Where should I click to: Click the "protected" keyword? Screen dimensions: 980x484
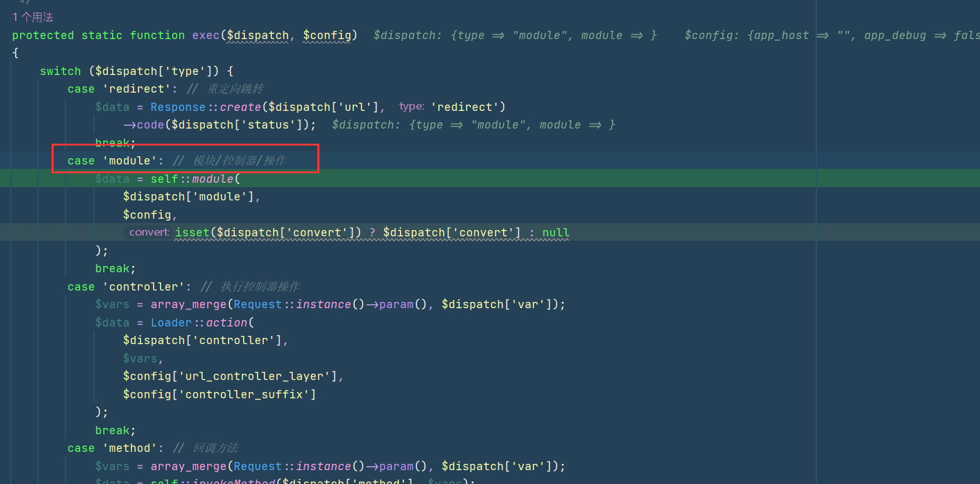click(x=43, y=35)
